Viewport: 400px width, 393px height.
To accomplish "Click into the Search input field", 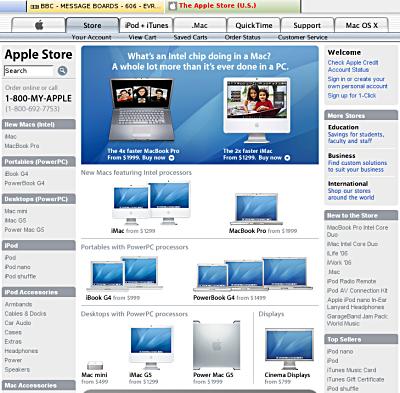I will point(29,71).
